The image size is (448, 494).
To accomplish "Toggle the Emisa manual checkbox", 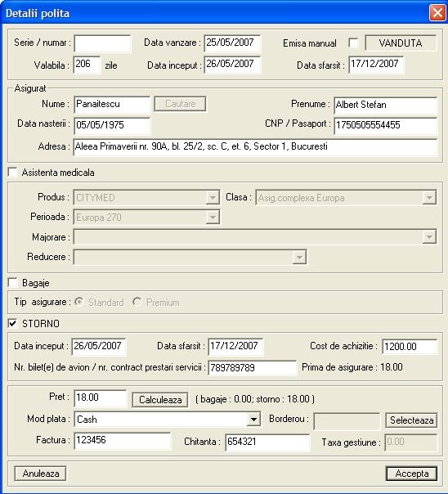I will coord(353,43).
